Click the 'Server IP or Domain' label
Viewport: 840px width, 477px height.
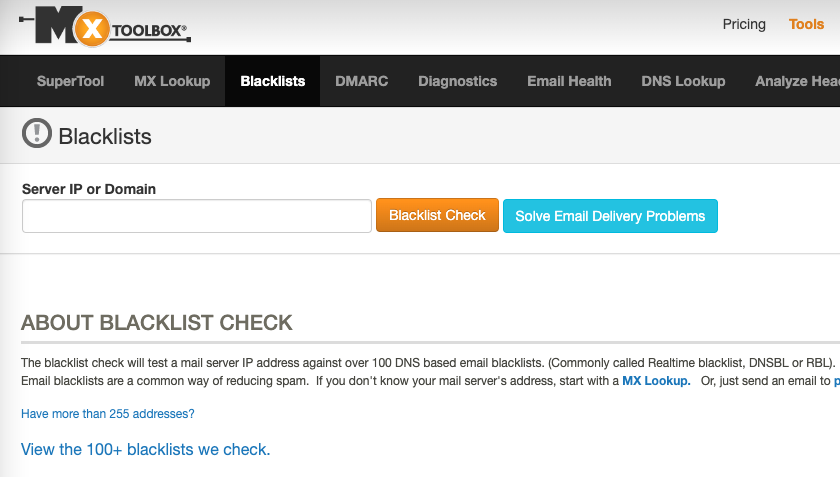click(89, 189)
